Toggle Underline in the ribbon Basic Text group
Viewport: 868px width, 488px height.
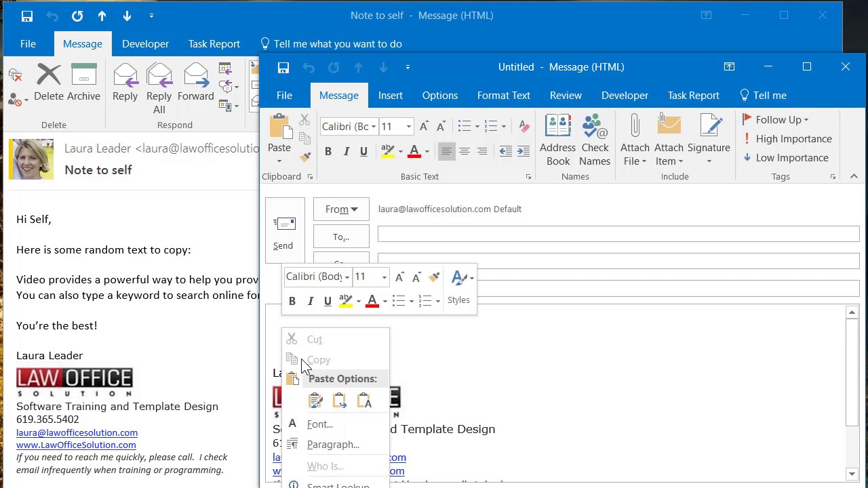(x=363, y=152)
